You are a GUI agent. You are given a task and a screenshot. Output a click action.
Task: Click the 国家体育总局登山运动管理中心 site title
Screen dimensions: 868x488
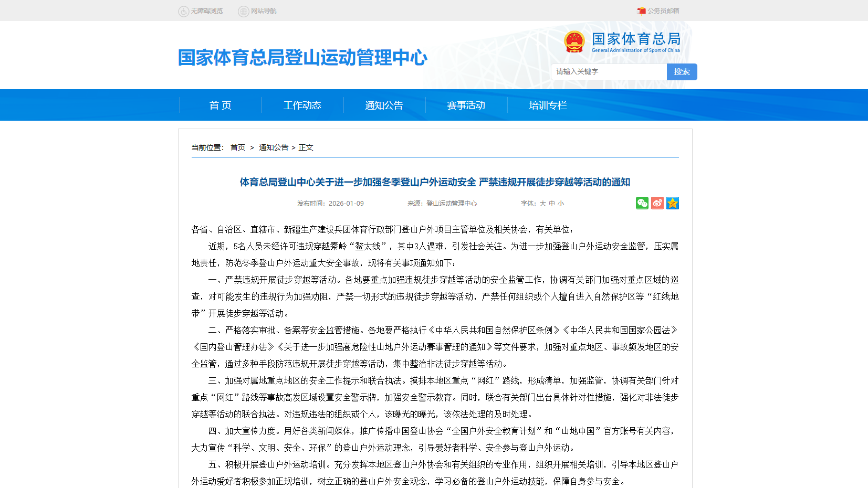(302, 58)
